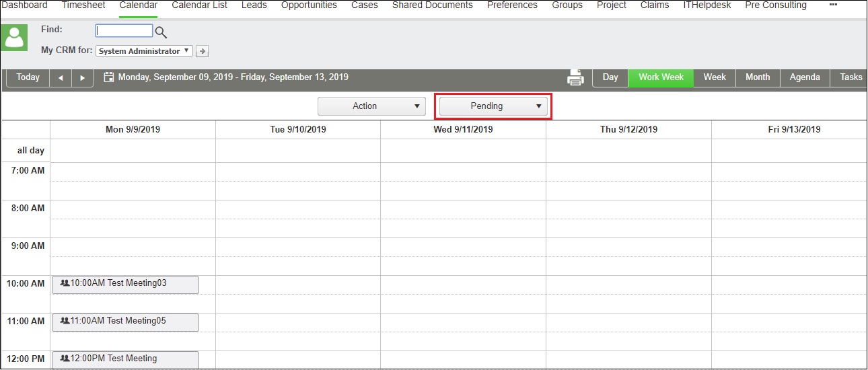Click the arrow button beside System Administrator

pos(202,51)
